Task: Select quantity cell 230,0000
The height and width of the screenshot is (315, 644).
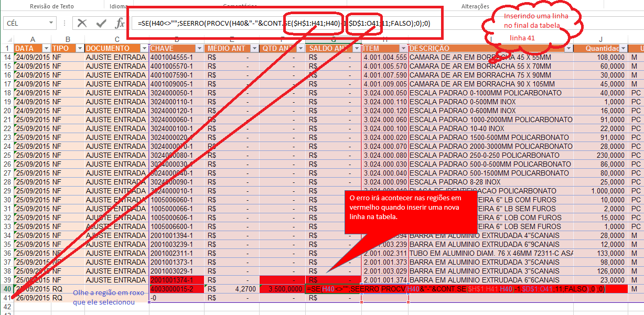Action: point(600,155)
